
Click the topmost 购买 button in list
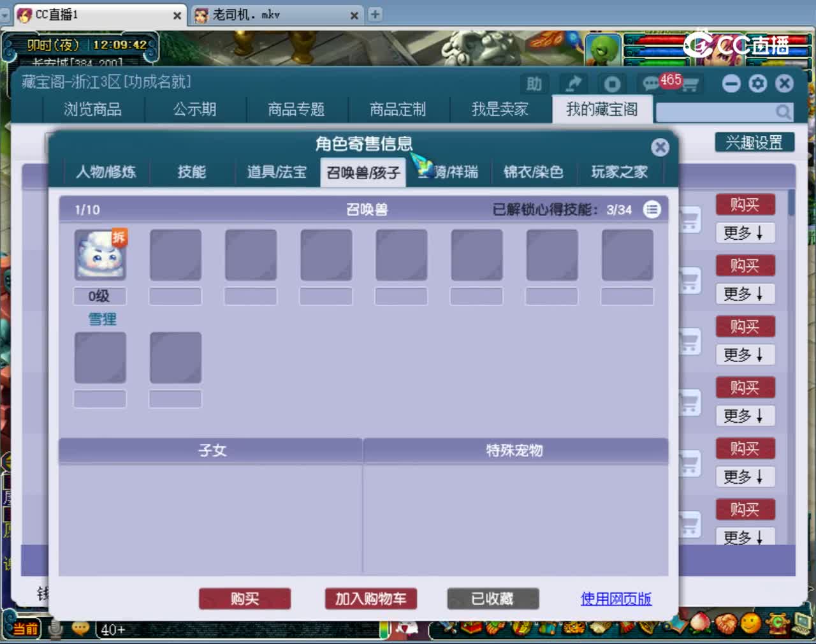tap(745, 205)
